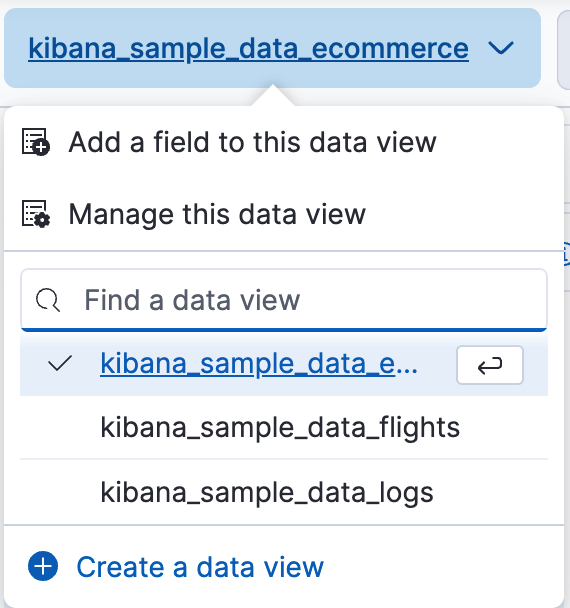Click the add-field icon with the plus badge

tap(36, 142)
